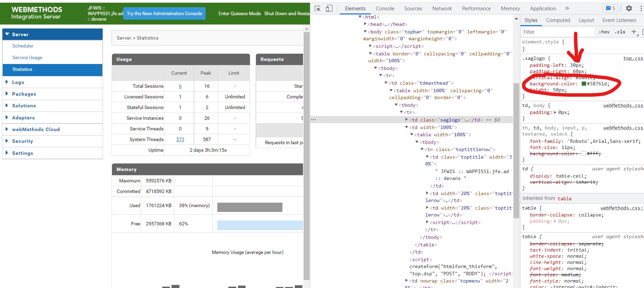Expand the webMethods Cloud section

point(52,129)
